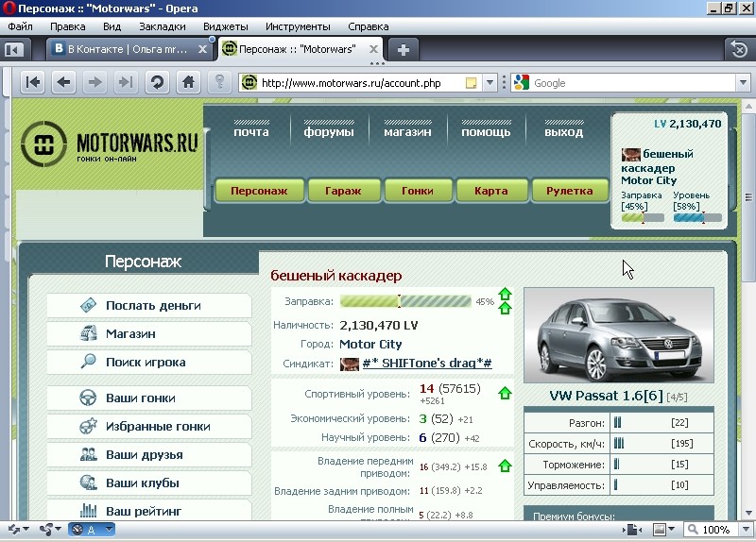Click the VW Passat car thumbnail
Screen dimensions: 756x542
tap(619, 335)
